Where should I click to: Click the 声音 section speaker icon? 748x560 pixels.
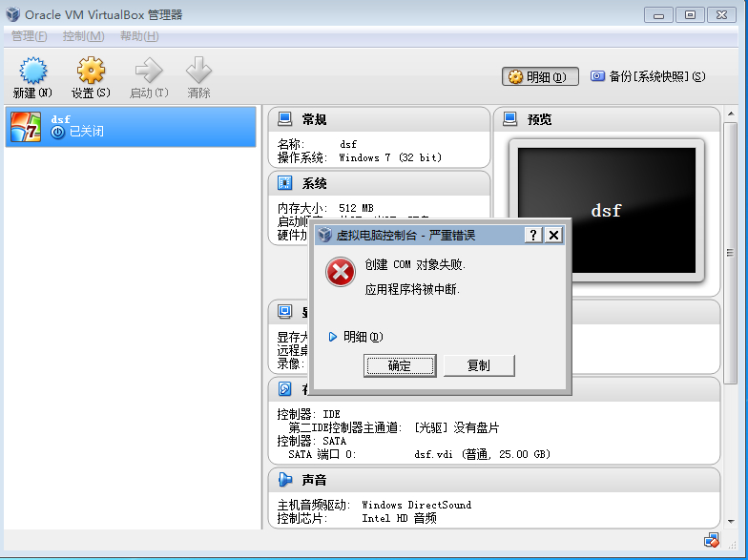tap(284, 479)
